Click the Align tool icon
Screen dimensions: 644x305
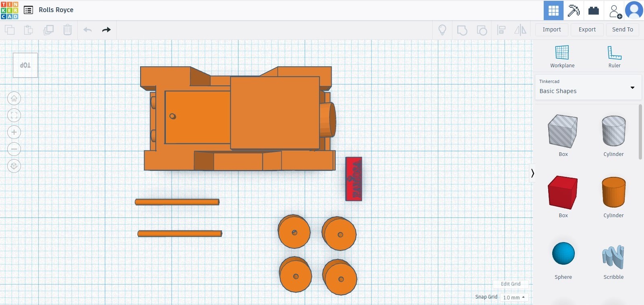(x=501, y=30)
